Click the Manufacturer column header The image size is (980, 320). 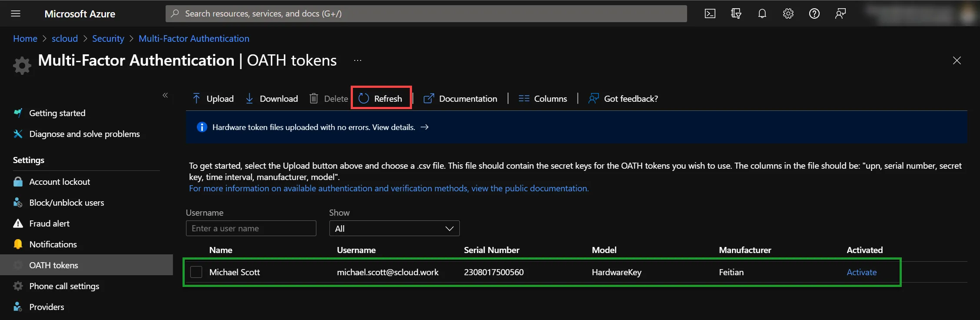point(745,250)
